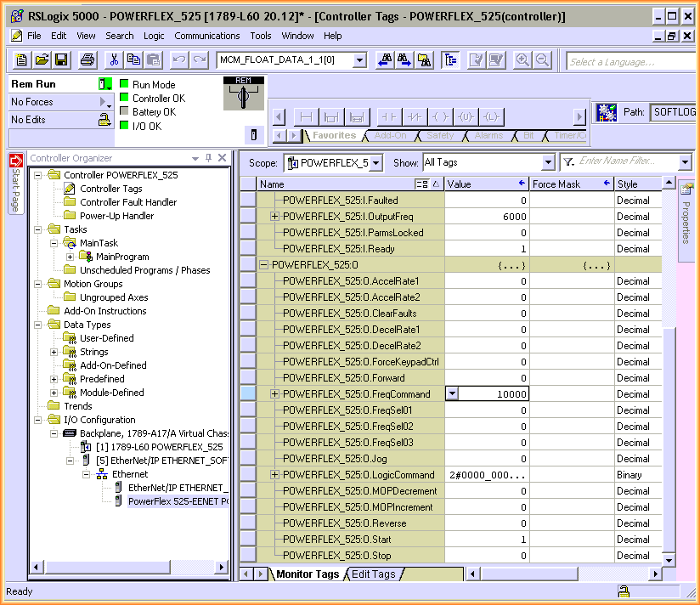
Task: Click the Print icon in toolbar
Action: tap(87, 59)
